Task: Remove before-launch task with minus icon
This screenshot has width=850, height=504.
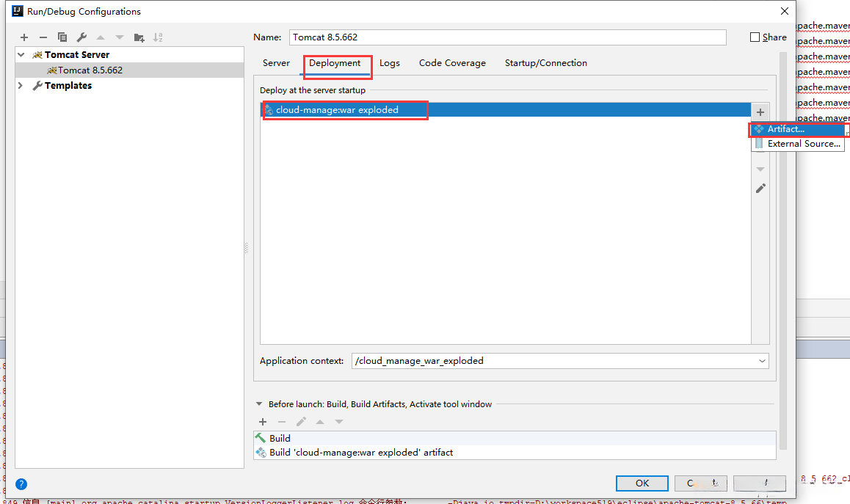Action: tap(282, 422)
